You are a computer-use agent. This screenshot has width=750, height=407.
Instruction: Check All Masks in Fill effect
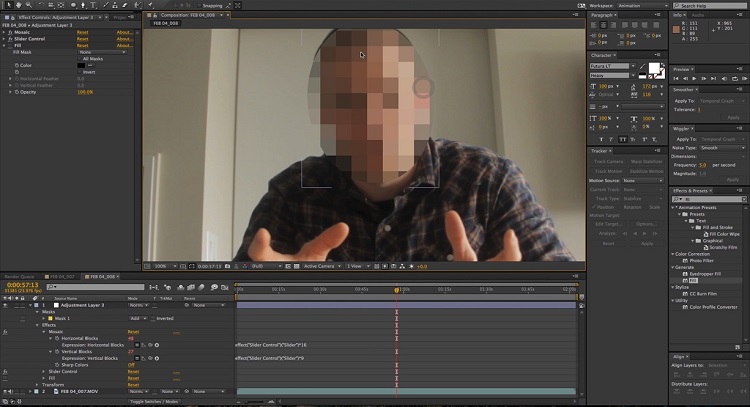click(x=79, y=59)
